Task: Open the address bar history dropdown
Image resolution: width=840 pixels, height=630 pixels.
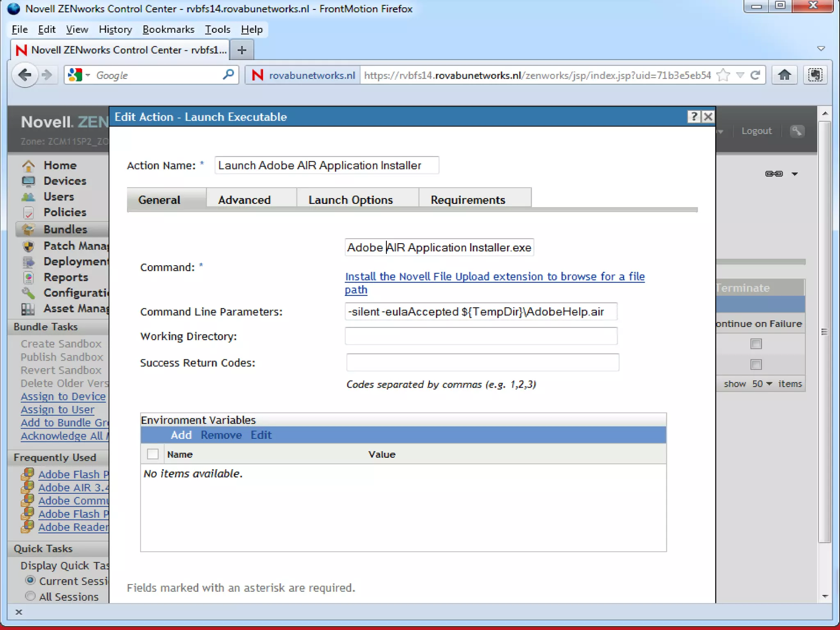Action: point(740,75)
